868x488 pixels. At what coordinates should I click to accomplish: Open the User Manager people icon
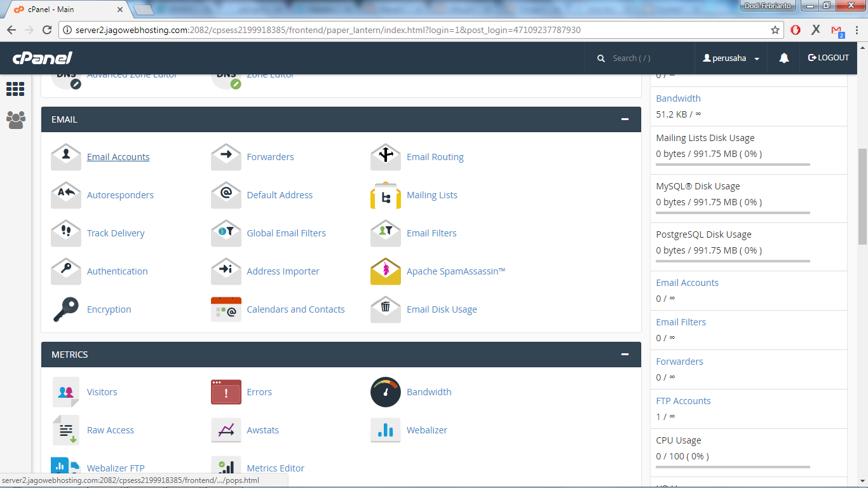pyautogui.click(x=16, y=119)
